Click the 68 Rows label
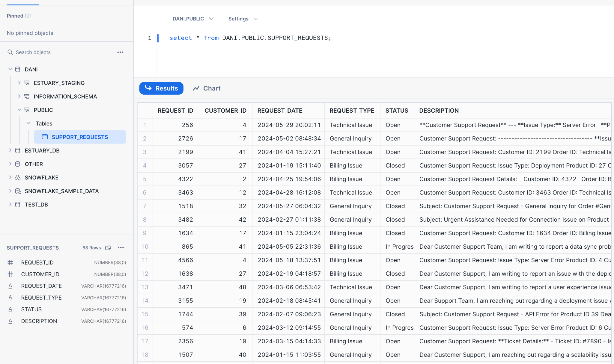 pyautogui.click(x=91, y=248)
